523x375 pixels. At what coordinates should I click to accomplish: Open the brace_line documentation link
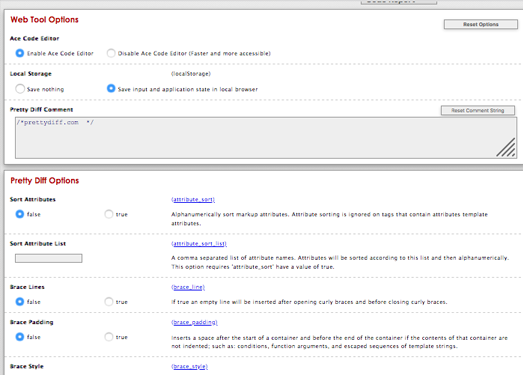(x=188, y=287)
